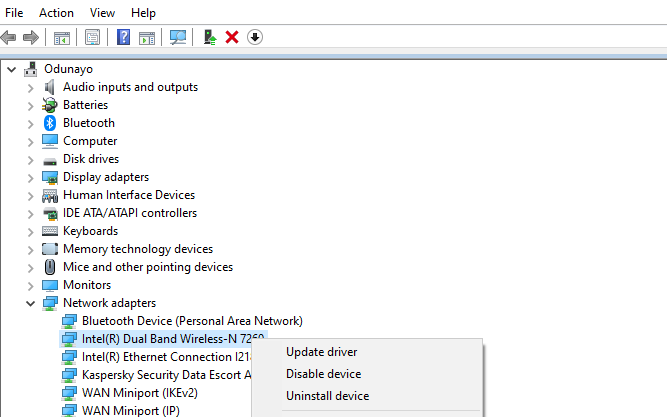The height and width of the screenshot is (417, 667).
Task: Click the Mice and other pointing devices icon
Action: [50, 267]
